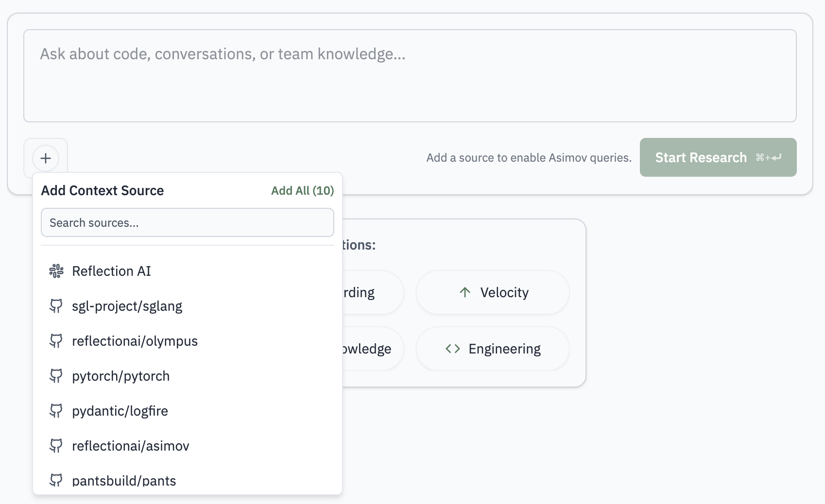This screenshot has height=504, width=825.
Task: Add sgl-project/sglang as context source
Action: (x=127, y=306)
